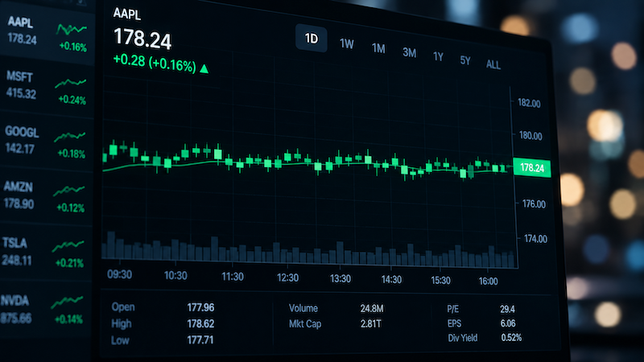Click the green up-triangle price indicator
644x362 pixels.
(x=204, y=69)
